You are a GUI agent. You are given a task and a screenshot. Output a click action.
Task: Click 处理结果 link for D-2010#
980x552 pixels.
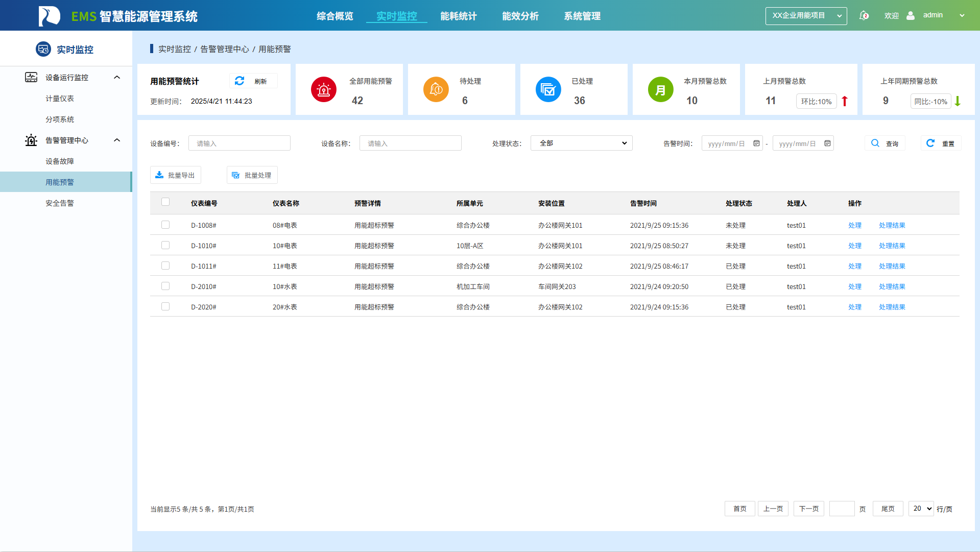[x=892, y=286]
